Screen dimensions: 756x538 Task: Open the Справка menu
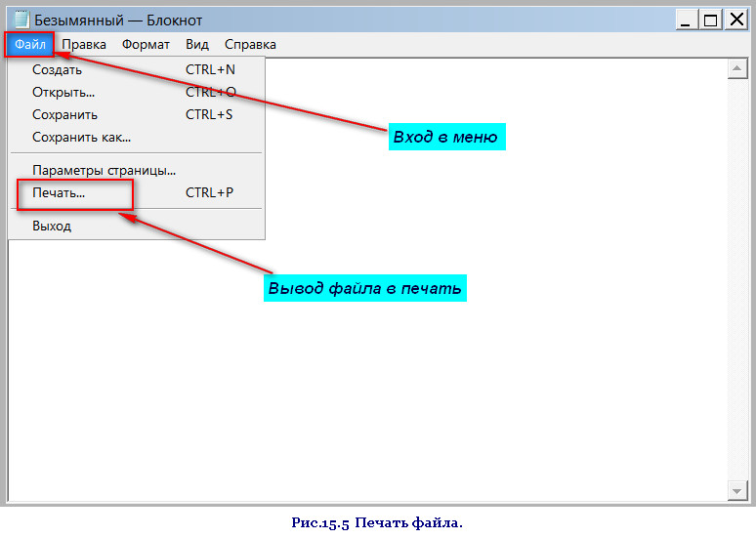point(250,44)
